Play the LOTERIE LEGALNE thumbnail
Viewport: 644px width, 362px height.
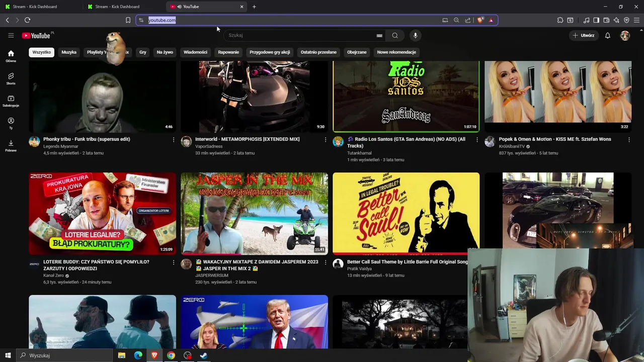point(103,214)
